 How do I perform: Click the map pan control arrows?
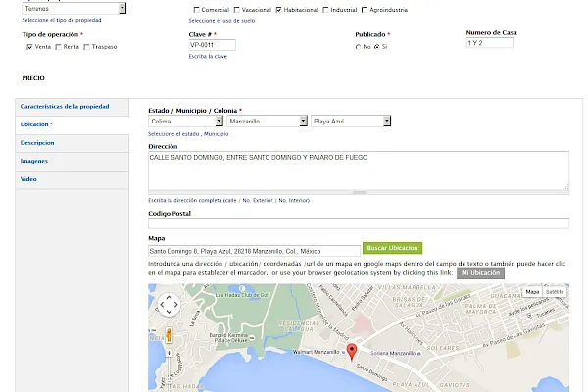(169, 304)
